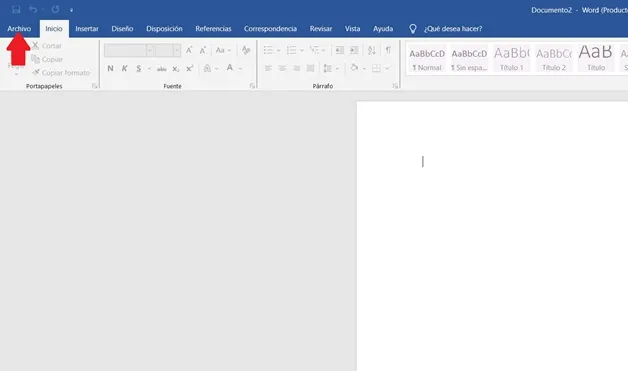The width and height of the screenshot is (628, 371).
Task: Align text left
Action: (x=268, y=69)
